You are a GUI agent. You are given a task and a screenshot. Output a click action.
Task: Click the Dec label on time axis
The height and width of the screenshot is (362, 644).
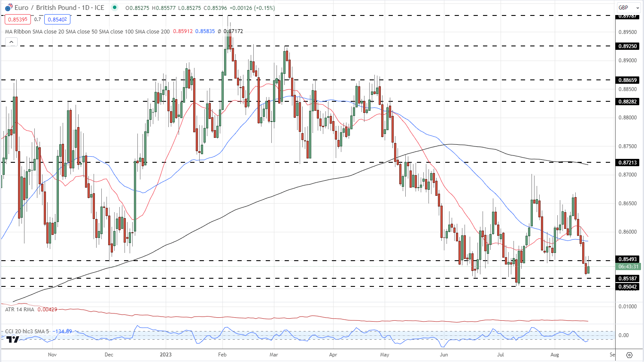109,355
